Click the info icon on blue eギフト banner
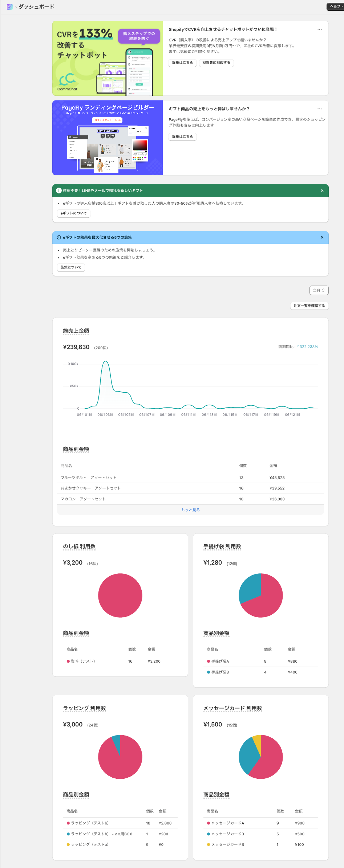This screenshot has width=344, height=868. [x=59, y=237]
